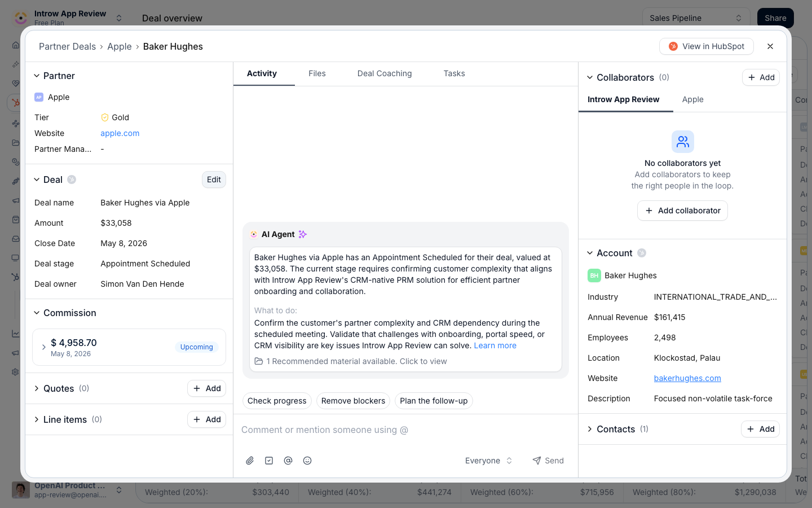Click the paper plane Send icon
This screenshot has width=812, height=508.
click(x=537, y=461)
